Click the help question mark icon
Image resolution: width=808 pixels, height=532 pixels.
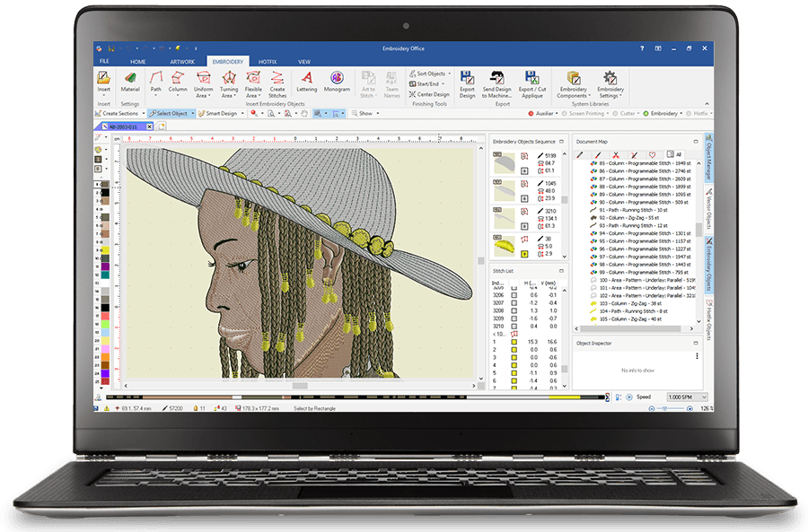(x=642, y=48)
